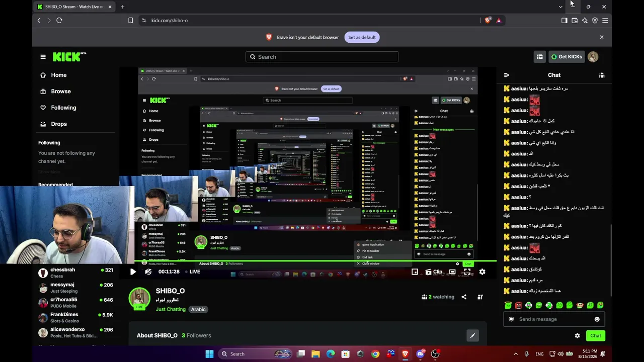
Task: Bookmark this page in Brave
Action: (x=130, y=20)
